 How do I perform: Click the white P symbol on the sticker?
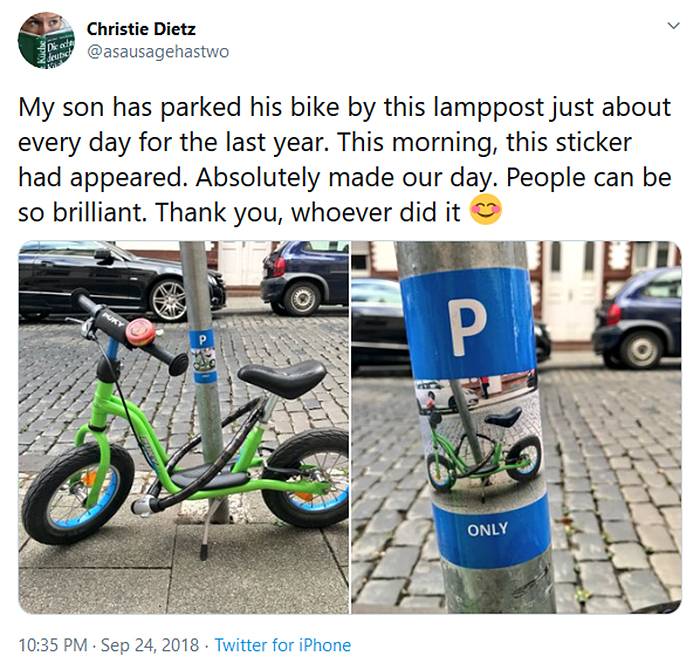466,327
